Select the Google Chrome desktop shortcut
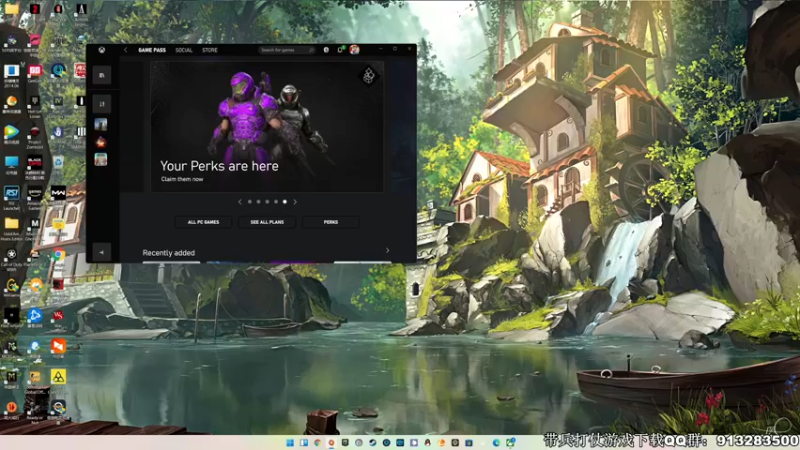Viewport: 800px width, 450px height. [58, 257]
